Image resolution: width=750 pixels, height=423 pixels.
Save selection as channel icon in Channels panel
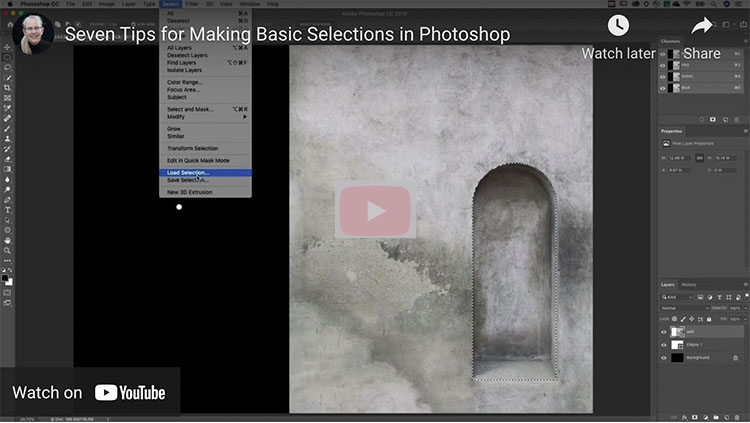tap(713, 120)
